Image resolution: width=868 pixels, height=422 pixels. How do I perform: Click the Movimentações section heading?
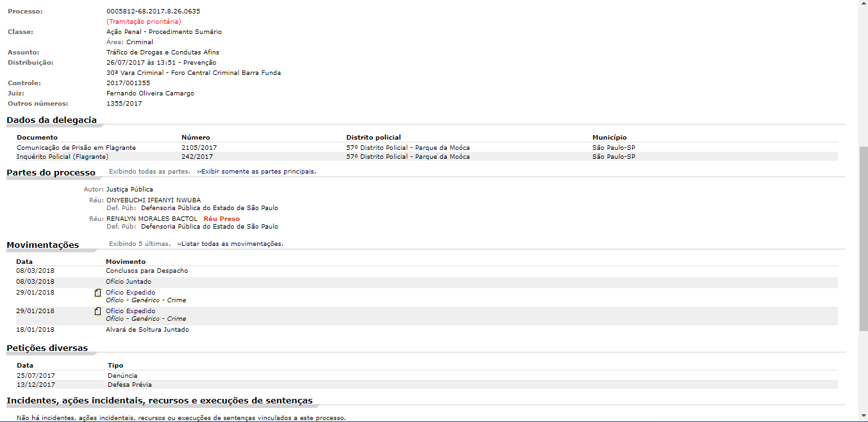click(43, 245)
